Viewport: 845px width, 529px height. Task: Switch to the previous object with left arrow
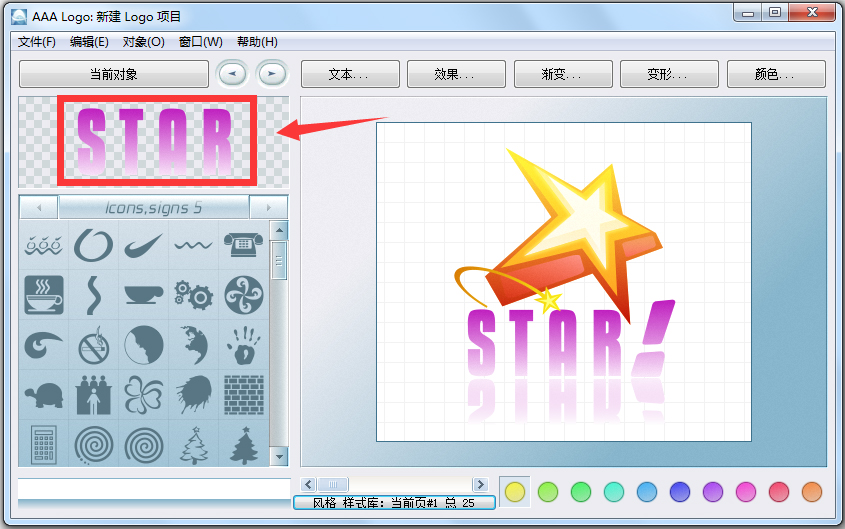coord(232,74)
